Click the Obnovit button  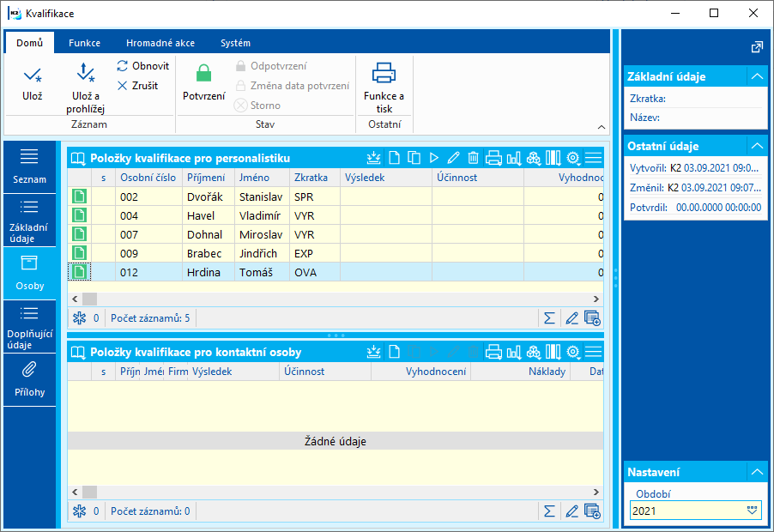click(x=143, y=66)
